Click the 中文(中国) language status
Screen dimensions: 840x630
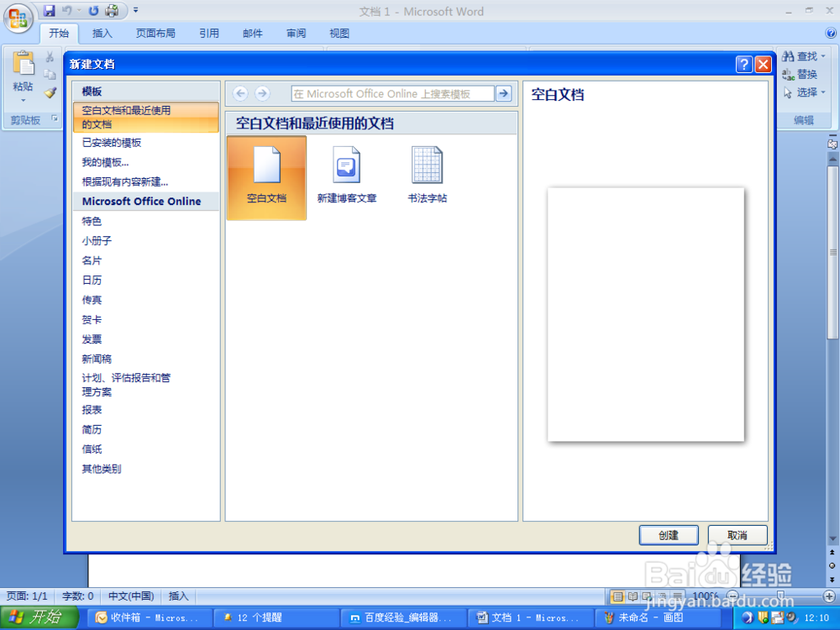[131, 596]
